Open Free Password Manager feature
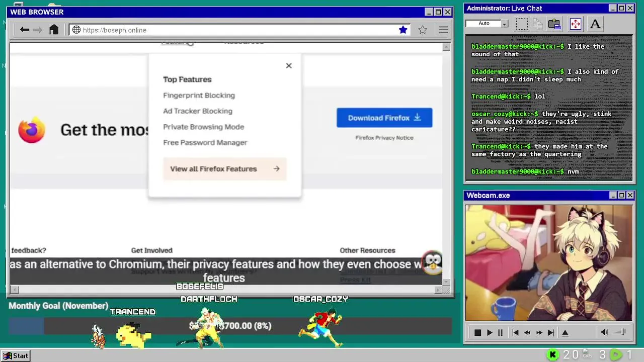The width and height of the screenshot is (644, 362). pos(205,142)
